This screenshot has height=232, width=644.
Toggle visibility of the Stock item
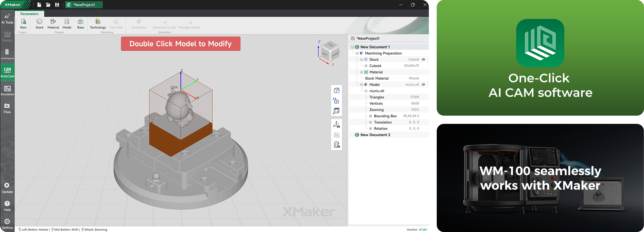pos(423,60)
